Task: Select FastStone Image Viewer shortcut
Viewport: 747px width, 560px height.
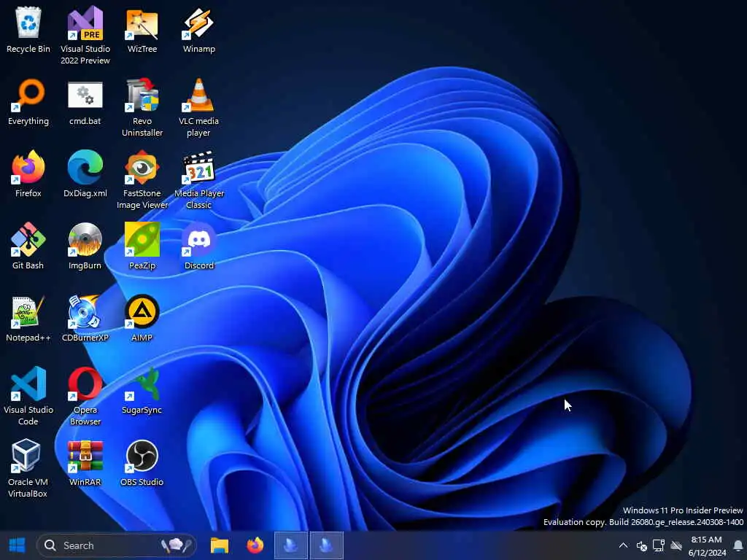Action: click(142, 179)
